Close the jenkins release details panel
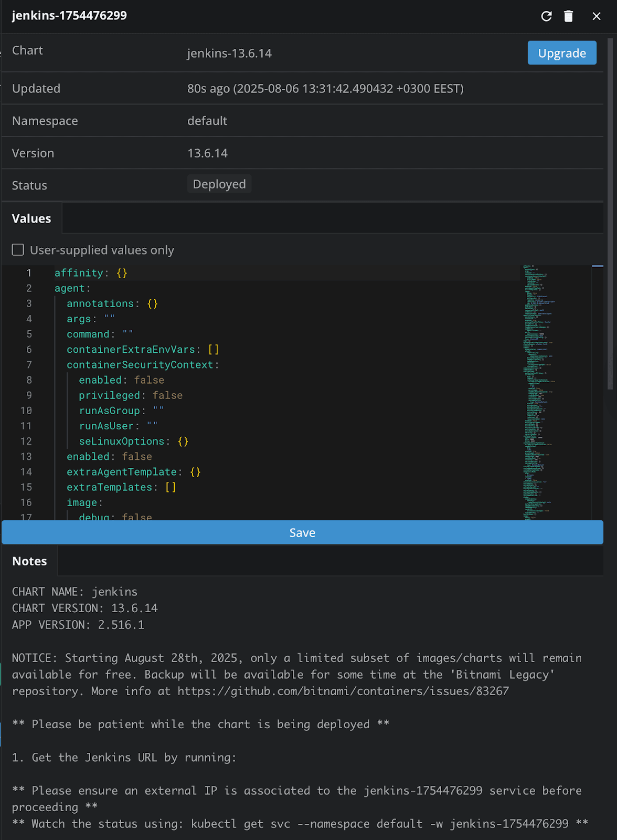 tap(597, 16)
